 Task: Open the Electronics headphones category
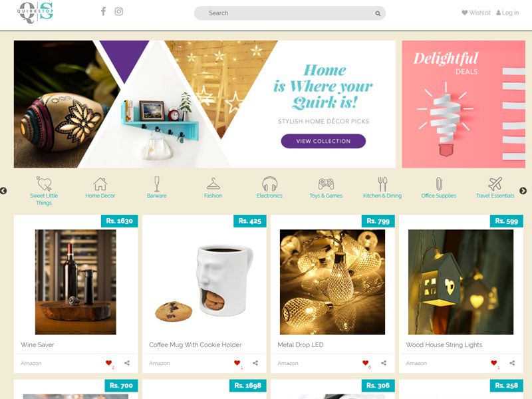270,184
